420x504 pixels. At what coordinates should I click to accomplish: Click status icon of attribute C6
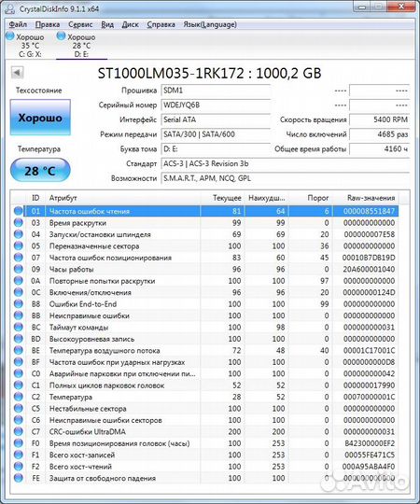(x=19, y=420)
